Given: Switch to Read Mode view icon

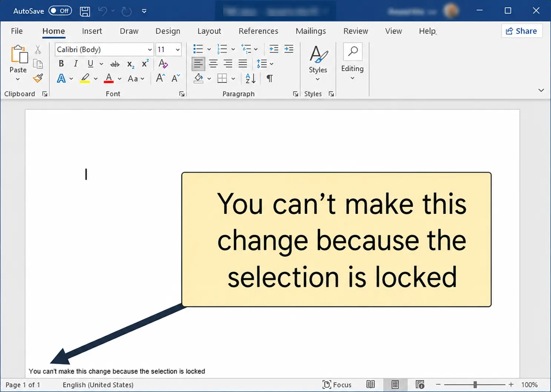Looking at the screenshot, I should click(x=371, y=385).
